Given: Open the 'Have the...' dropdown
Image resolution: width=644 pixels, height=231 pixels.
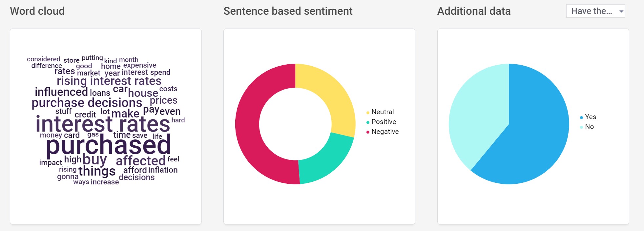Looking at the screenshot, I should tap(595, 11).
